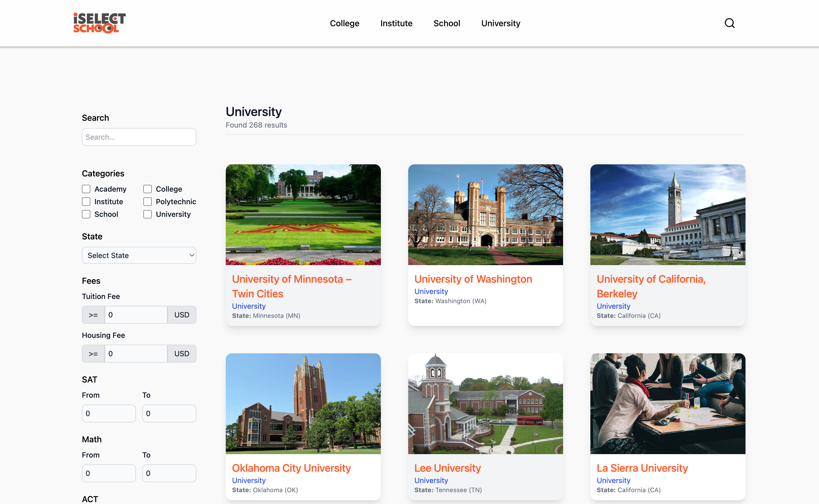Click the Math To field

click(x=169, y=473)
